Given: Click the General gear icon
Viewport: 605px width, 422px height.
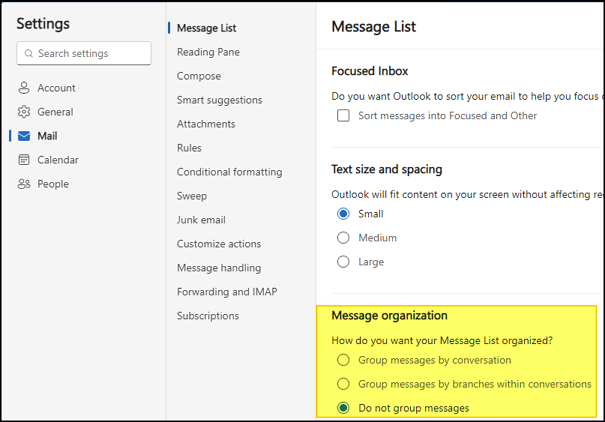Looking at the screenshot, I should pos(24,112).
